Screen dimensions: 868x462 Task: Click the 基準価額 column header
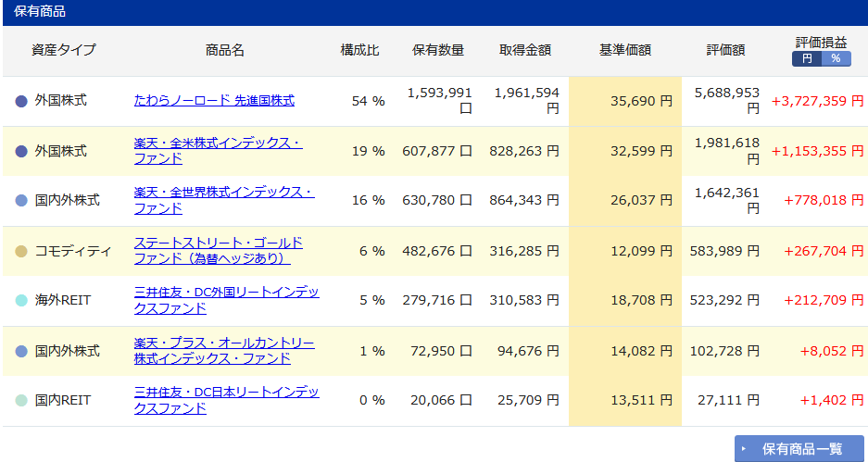click(625, 50)
